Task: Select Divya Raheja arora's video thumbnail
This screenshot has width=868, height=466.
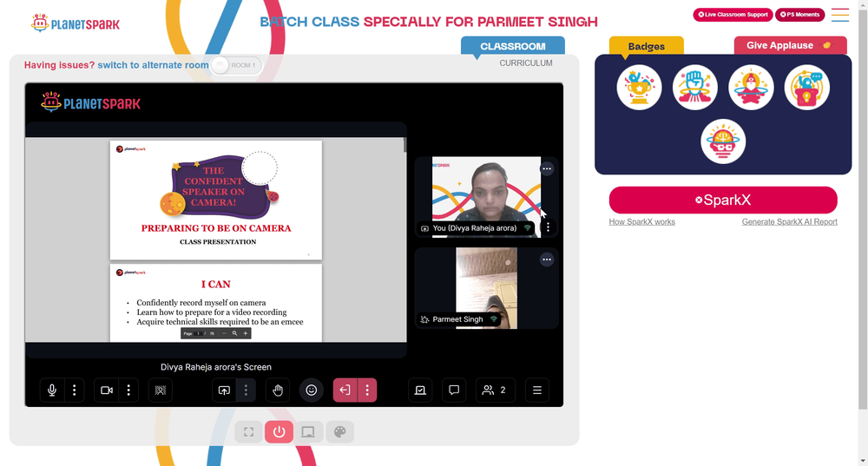Action: (x=487, y=197)
